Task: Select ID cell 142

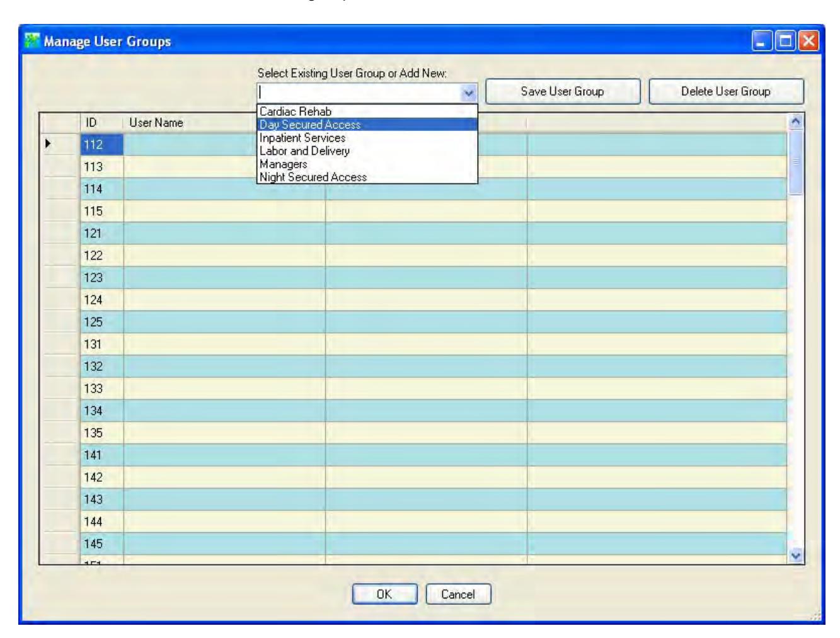Action: click(x=102, y=477)
